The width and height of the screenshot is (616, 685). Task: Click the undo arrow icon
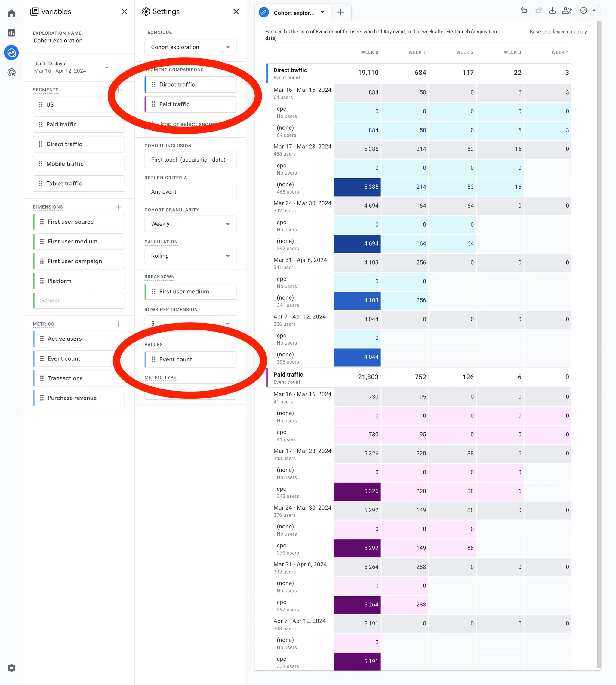click(524, 11)
